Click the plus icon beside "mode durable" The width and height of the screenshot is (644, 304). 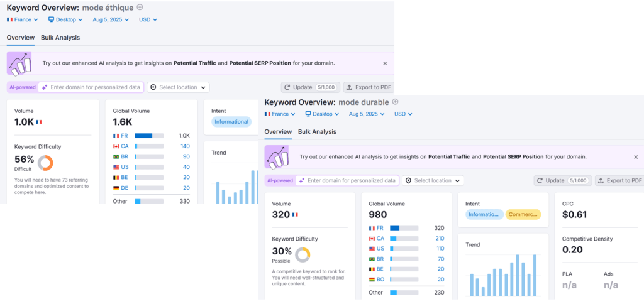click(395, 102)
